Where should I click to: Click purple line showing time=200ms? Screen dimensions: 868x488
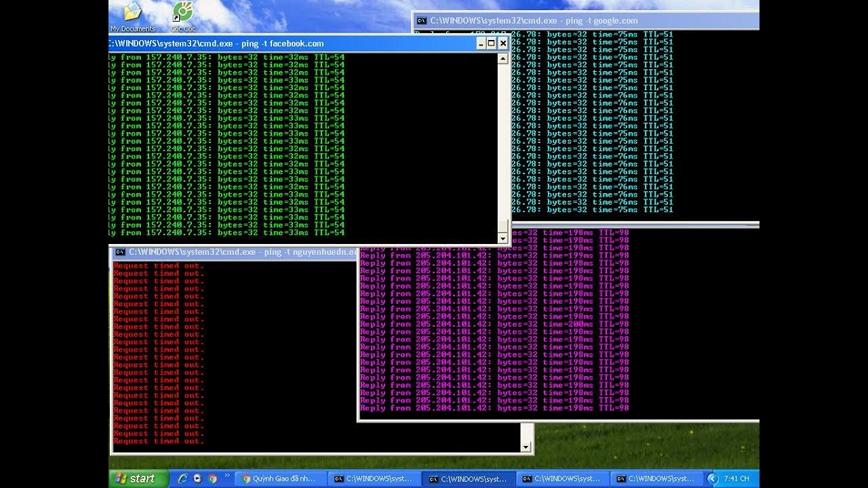point(494,324)
